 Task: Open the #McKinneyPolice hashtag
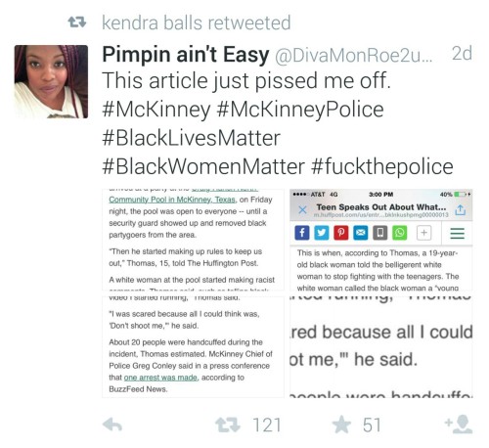299,110
